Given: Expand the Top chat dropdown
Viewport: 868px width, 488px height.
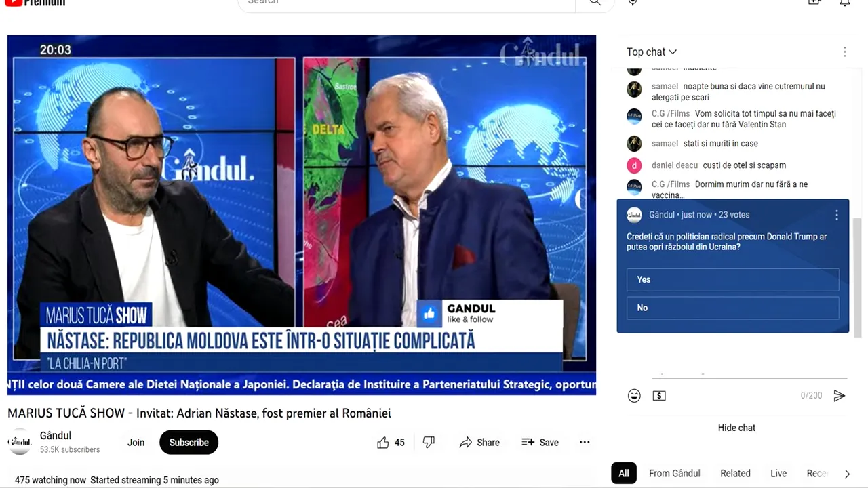Looking at the screenshot, I should (652, 52).
